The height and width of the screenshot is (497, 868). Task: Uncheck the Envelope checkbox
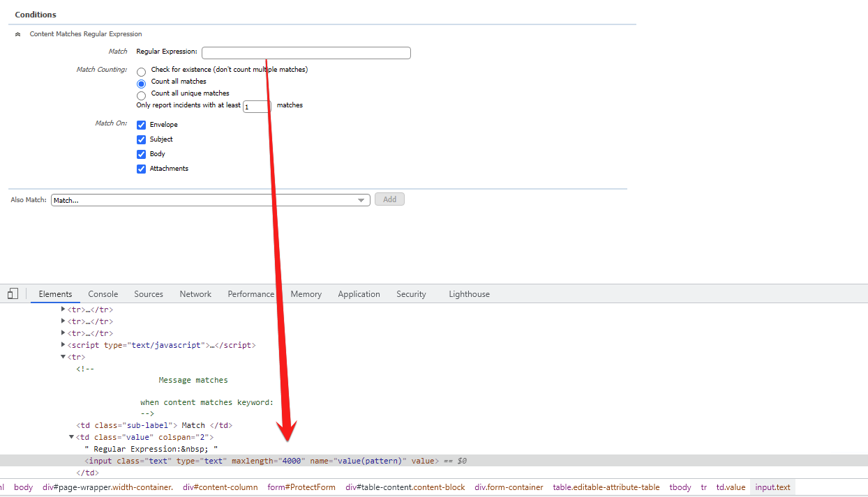click(142, 125)
